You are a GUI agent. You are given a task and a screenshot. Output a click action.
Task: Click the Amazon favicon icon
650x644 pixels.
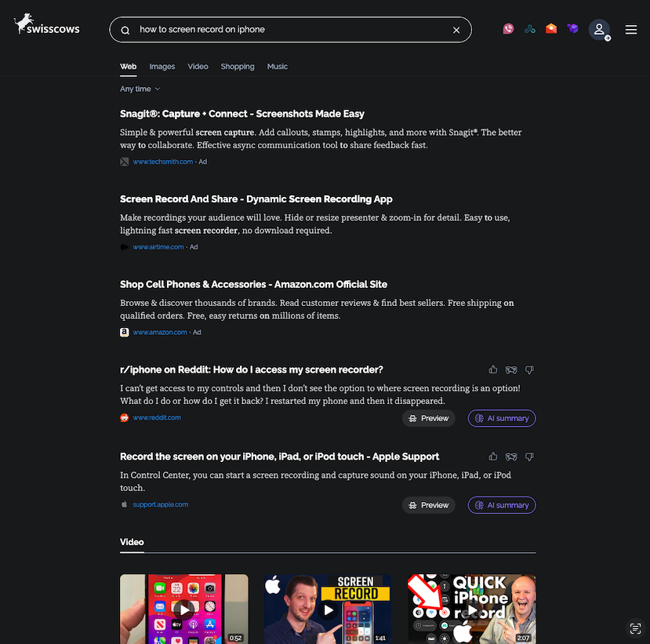point(125,332)
